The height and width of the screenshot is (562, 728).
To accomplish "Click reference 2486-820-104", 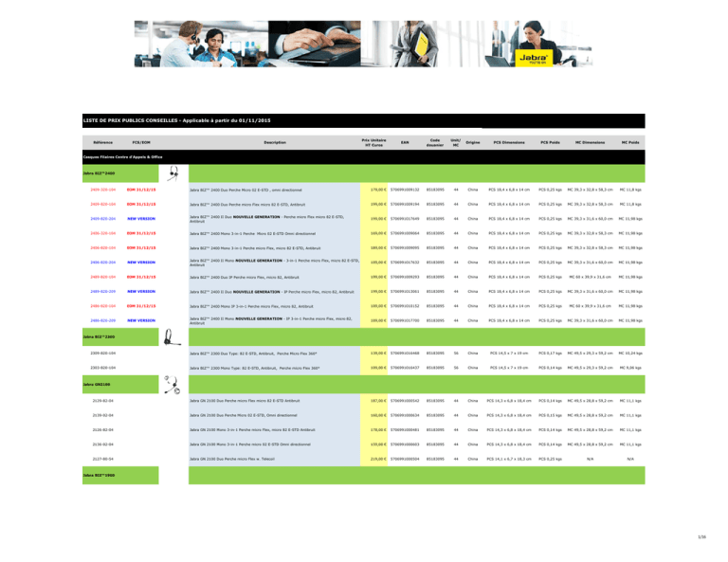I will pyautogui.click(x=102, y=306).
